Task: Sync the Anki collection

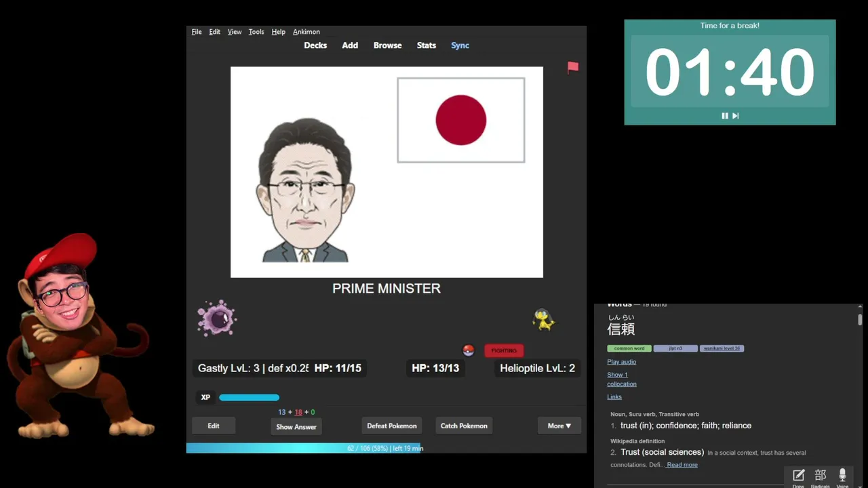Action: point(460,45)
